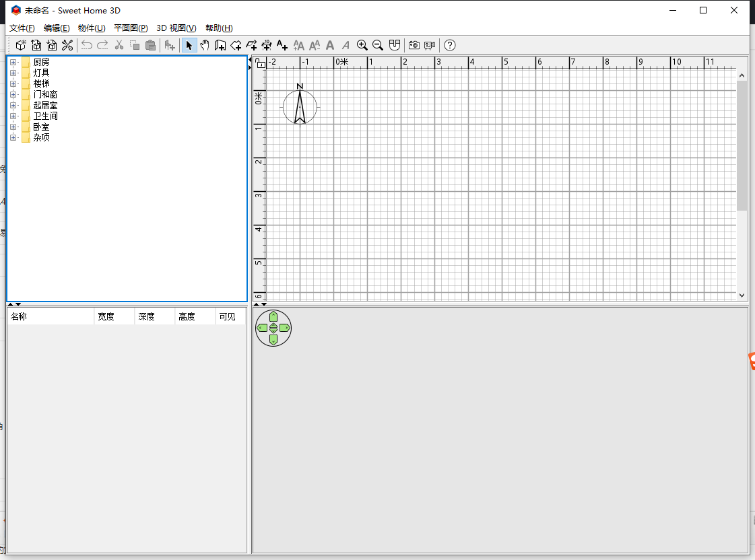Click the Cut scissors icon

click(x=119, y=45)
